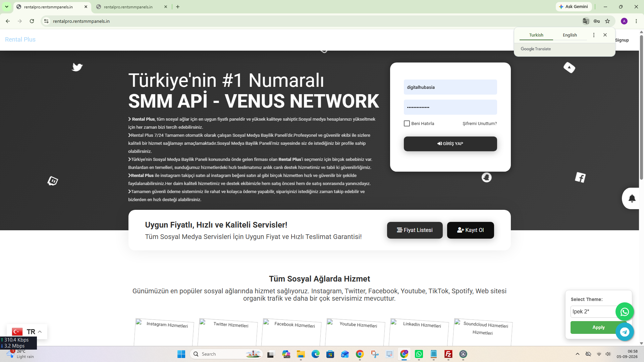644x362 pixels.
Task: Open translate options three-dot menu
Action: point(594,35)
